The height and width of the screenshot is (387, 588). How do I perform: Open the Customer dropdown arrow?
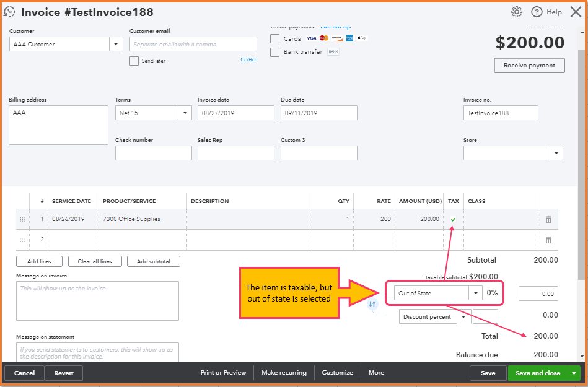tap(116, 44)
